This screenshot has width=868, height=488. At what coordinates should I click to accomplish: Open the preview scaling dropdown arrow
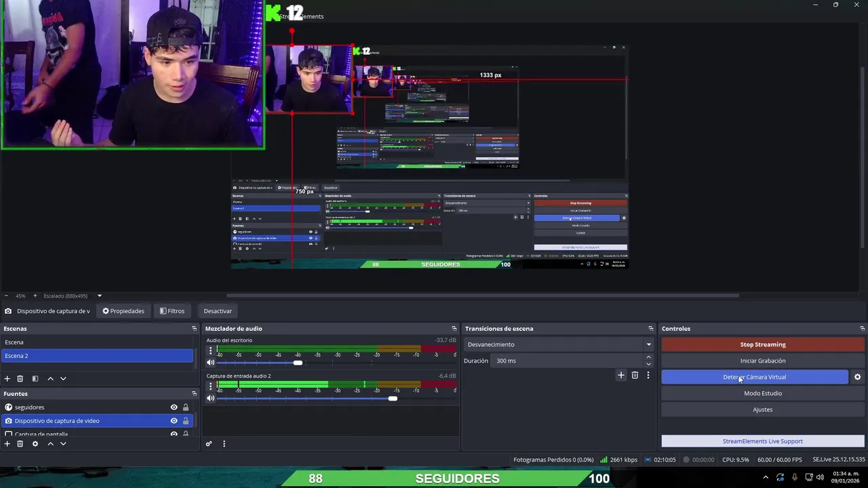click(x=99, y=296)
